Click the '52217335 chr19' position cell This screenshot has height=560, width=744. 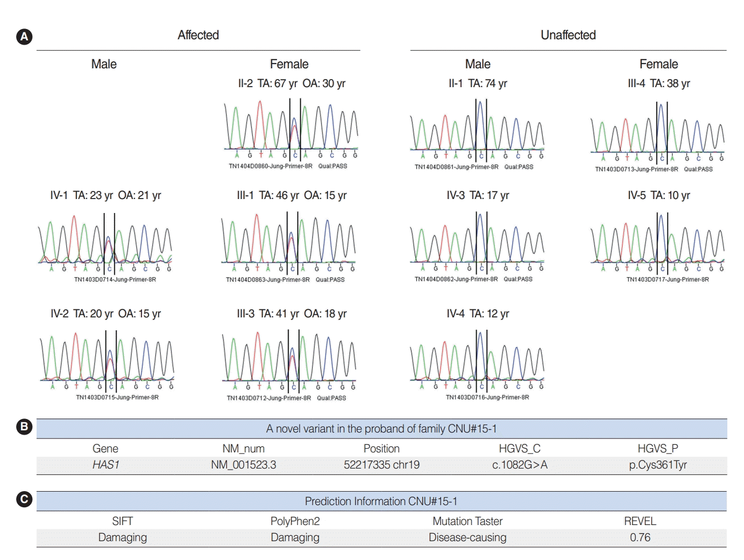click(382, 465)
